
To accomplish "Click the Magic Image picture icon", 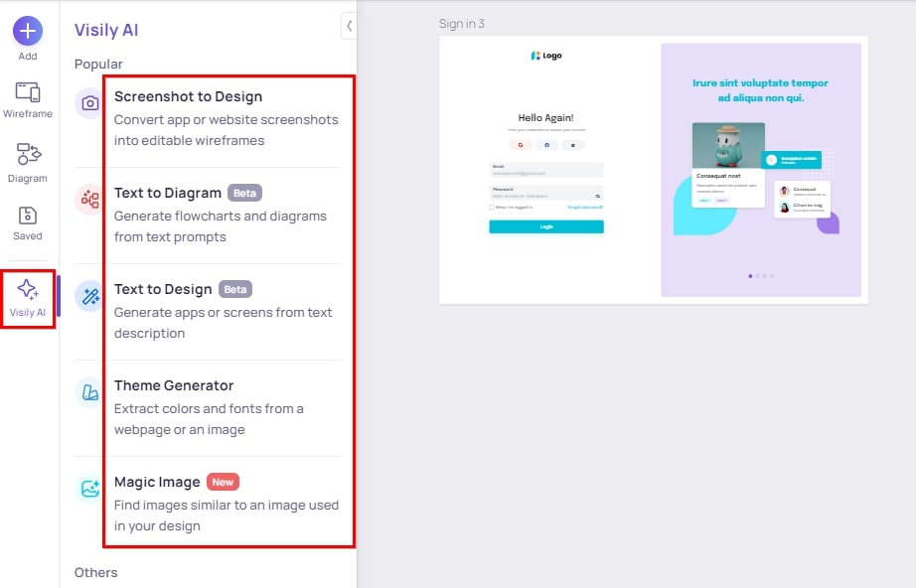I will (x=90, y=489).
